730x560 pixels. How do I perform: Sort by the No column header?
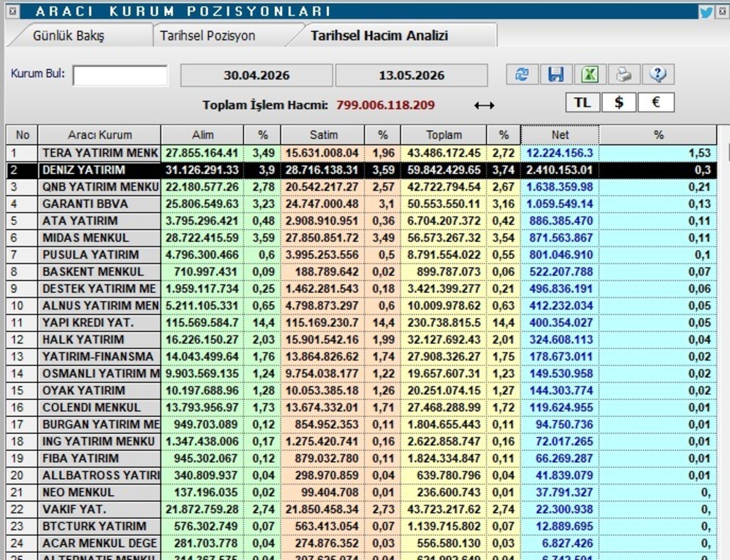click(23, 135)
